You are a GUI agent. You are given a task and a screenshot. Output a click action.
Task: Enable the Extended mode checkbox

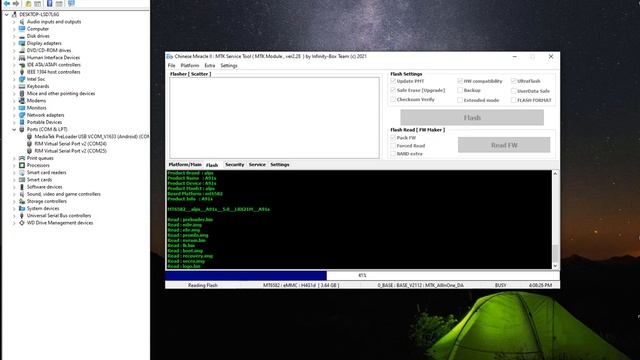(460, 100)
